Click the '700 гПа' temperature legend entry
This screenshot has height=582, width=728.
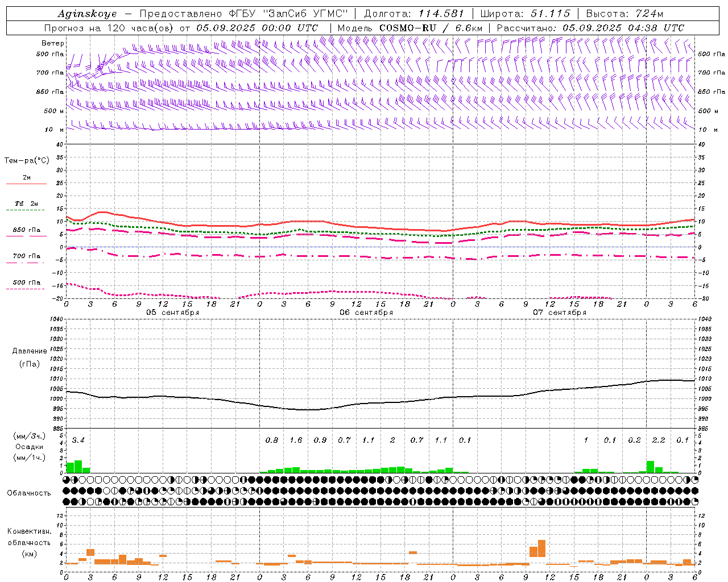click(x=27, y=256)
